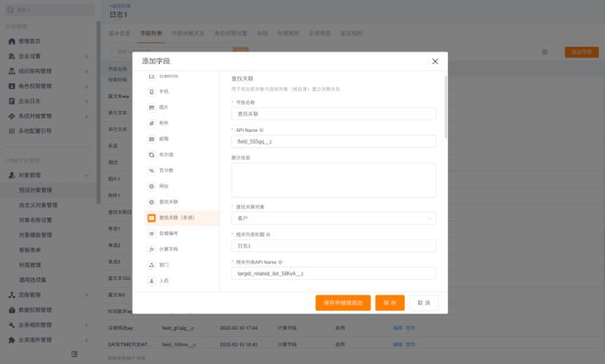Switch to the 基本信息 tab
Image resolution: width=605 pixels, height=364 pixels.
(119, 32)
